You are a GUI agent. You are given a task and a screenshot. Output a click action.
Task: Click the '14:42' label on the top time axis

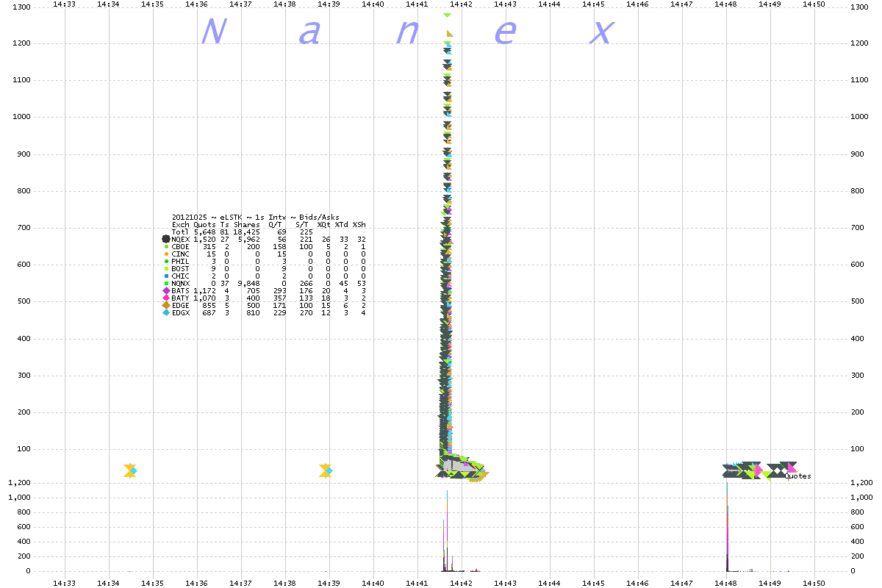462,4
